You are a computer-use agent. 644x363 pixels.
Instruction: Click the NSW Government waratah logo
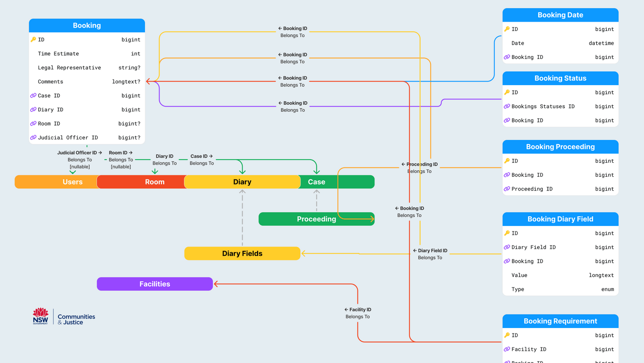[x=40, y=316]
